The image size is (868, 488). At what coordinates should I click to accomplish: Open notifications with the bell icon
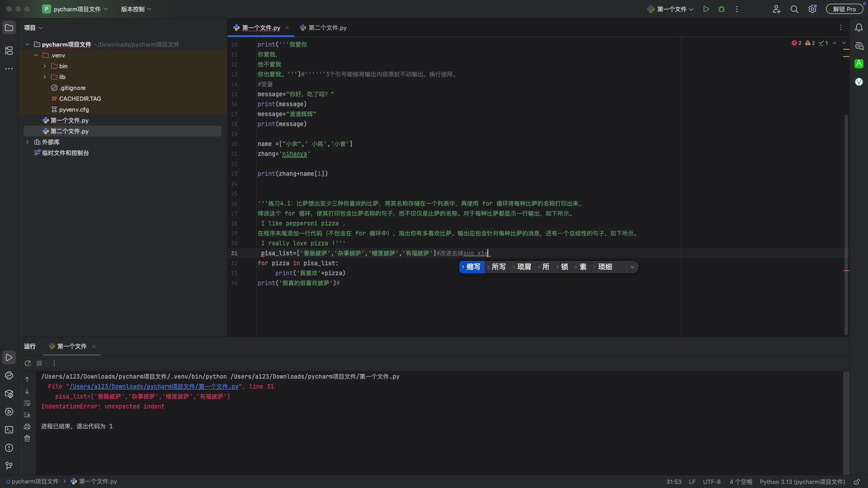coord(859,28)
